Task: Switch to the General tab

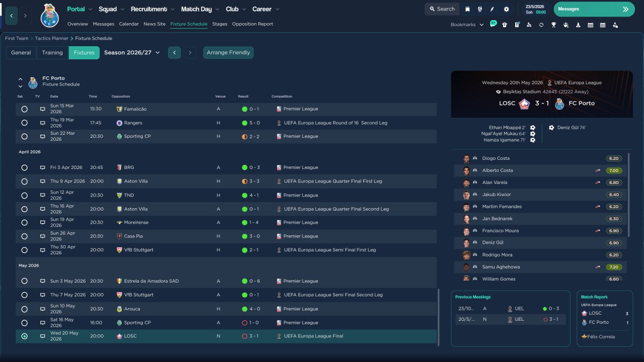Action: (21, 53)
